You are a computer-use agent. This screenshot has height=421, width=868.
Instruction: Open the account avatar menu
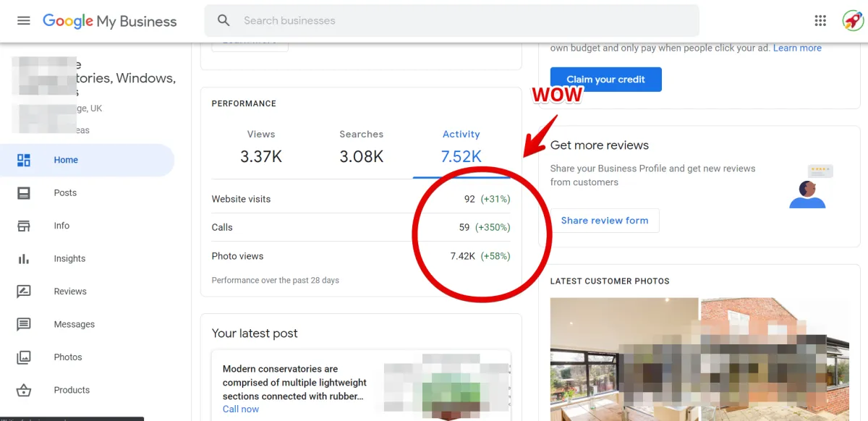(854, 20)
